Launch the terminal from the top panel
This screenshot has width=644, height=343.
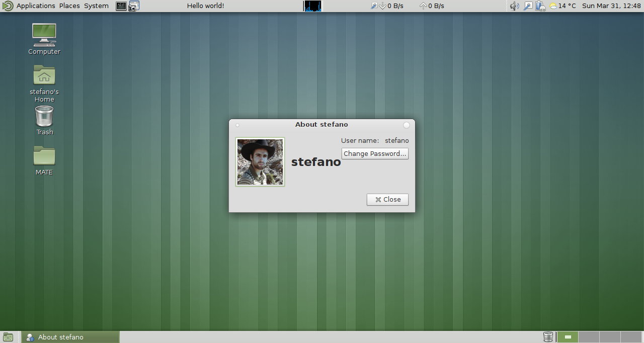(121, 6)
